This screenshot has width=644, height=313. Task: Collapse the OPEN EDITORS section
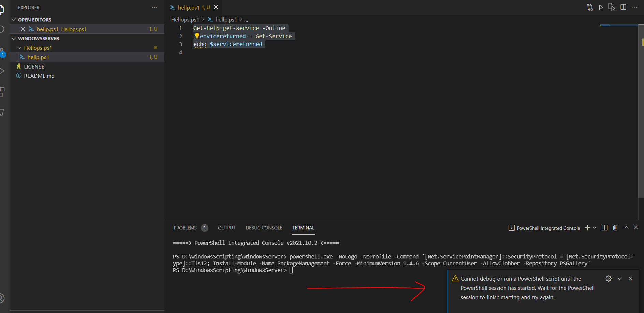point(14,19)
